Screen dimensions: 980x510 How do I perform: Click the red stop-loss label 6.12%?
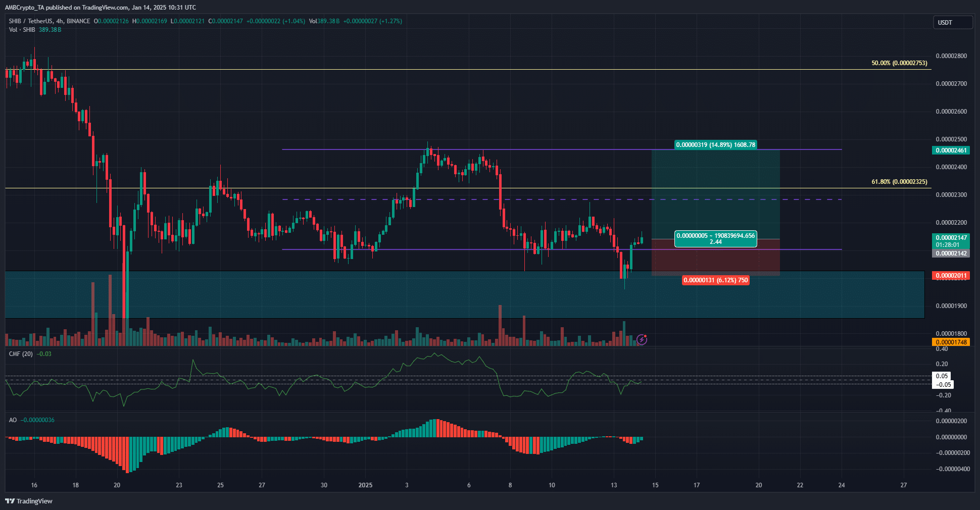tap(715, 280)
